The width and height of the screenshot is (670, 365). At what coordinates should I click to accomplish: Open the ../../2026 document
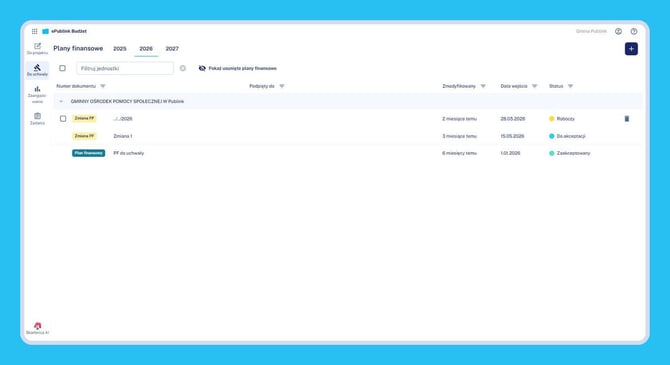point(123,119)
